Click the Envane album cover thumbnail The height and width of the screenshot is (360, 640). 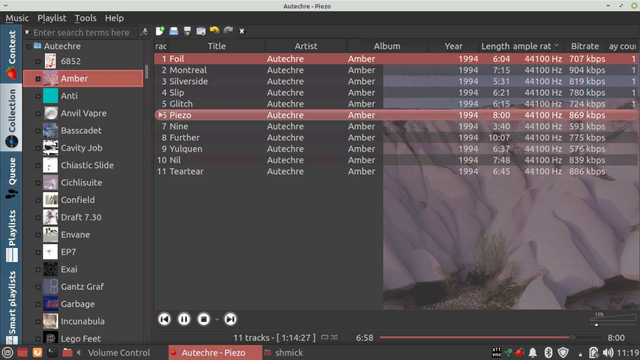click(51, 235)
